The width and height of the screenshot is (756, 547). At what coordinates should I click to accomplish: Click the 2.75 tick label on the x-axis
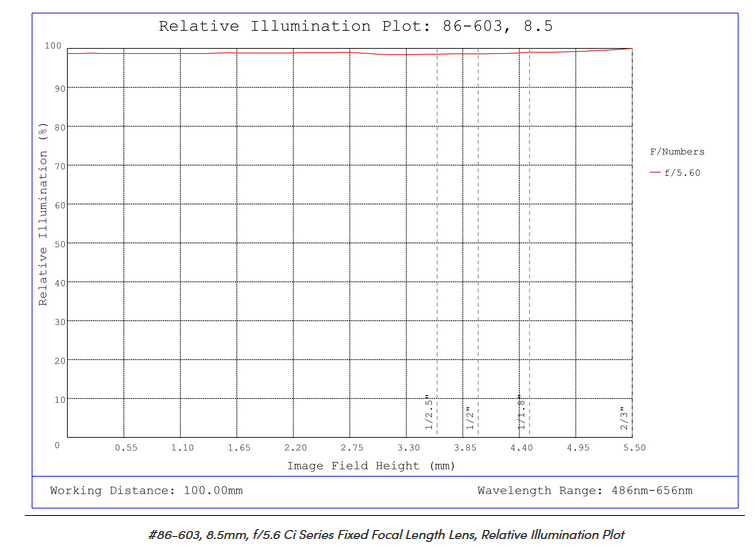351,447
